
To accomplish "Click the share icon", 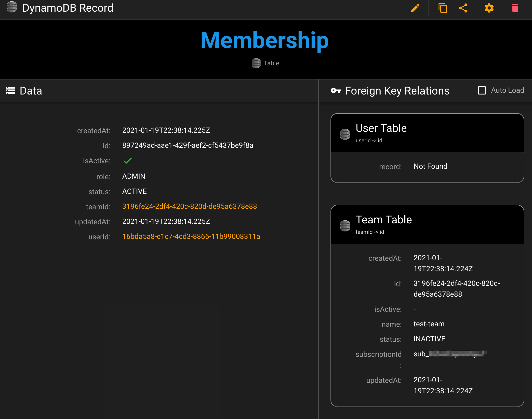I will [463, 8].
